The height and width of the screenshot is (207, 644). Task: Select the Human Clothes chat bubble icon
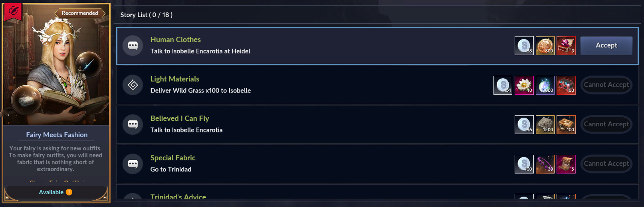coord(133,45)
